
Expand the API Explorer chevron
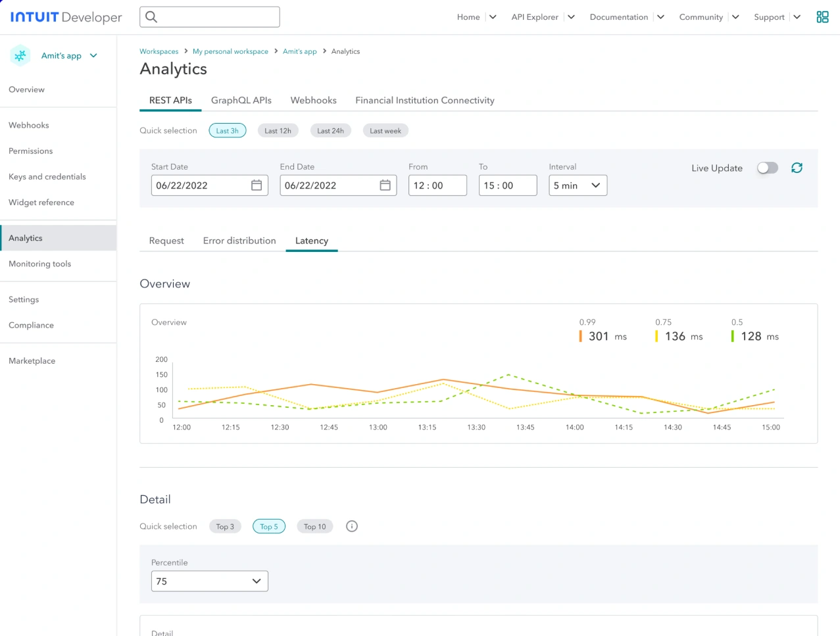tap(571, 17)
